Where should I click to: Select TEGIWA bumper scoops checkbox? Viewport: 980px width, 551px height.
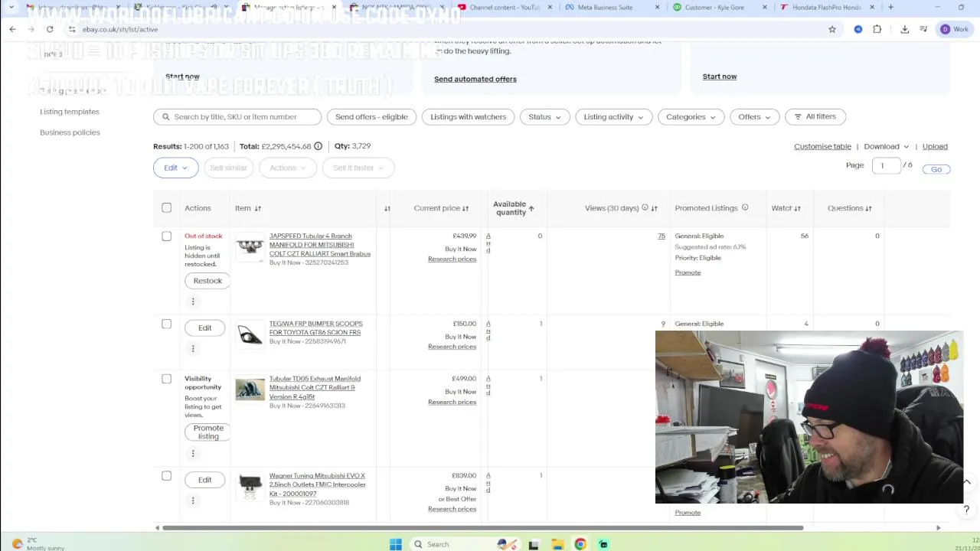166,324
